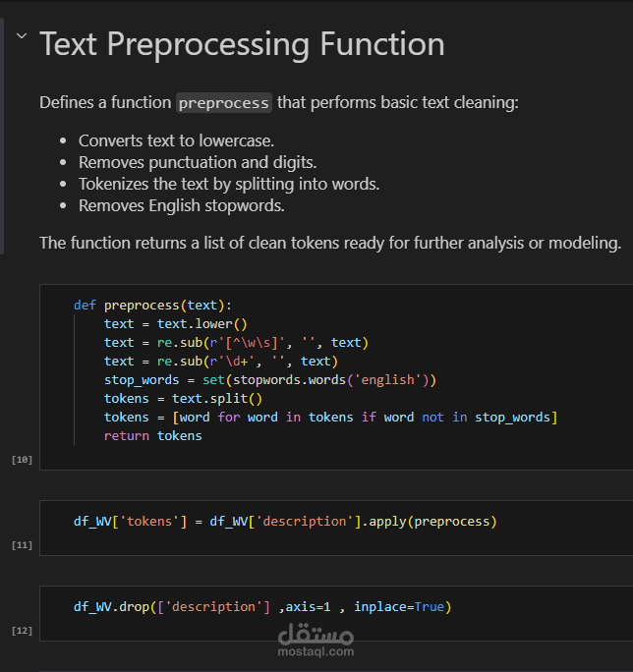Image resolution: width=633 pixels, height=672 pixels.
Task: Click the 'Removes English stopwords' bullet
Action: coord(181,206)
